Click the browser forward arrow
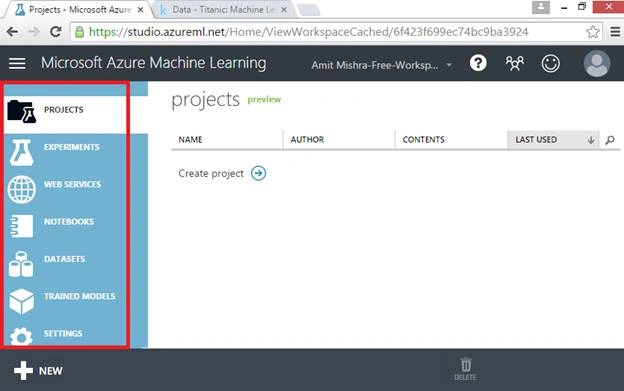624x391 pixels. 34,32
